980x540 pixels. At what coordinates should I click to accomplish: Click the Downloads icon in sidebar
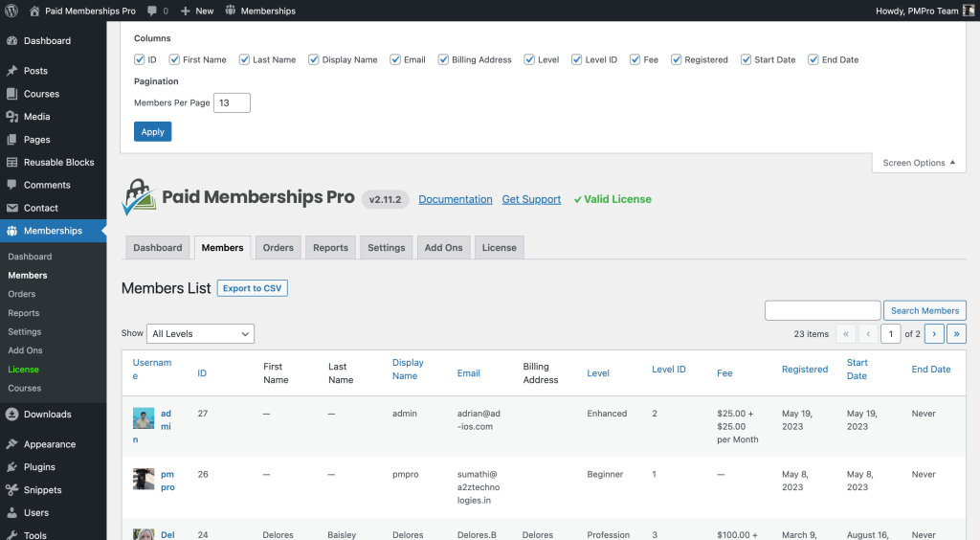coord(11,414)
